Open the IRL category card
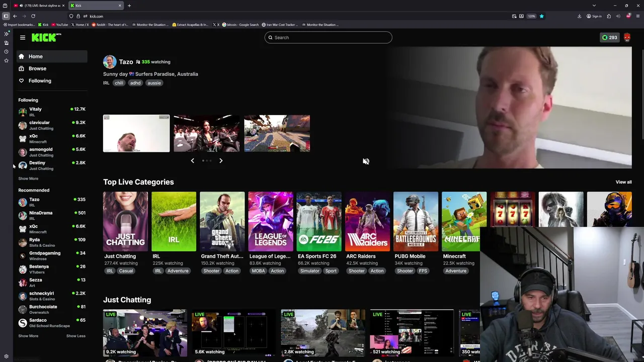The width and height of the screenshot is (644, 362). pos(174,221)
